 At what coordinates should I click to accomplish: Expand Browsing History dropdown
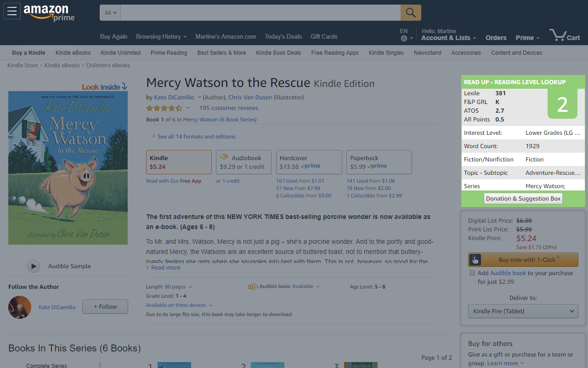coord(161,36)
